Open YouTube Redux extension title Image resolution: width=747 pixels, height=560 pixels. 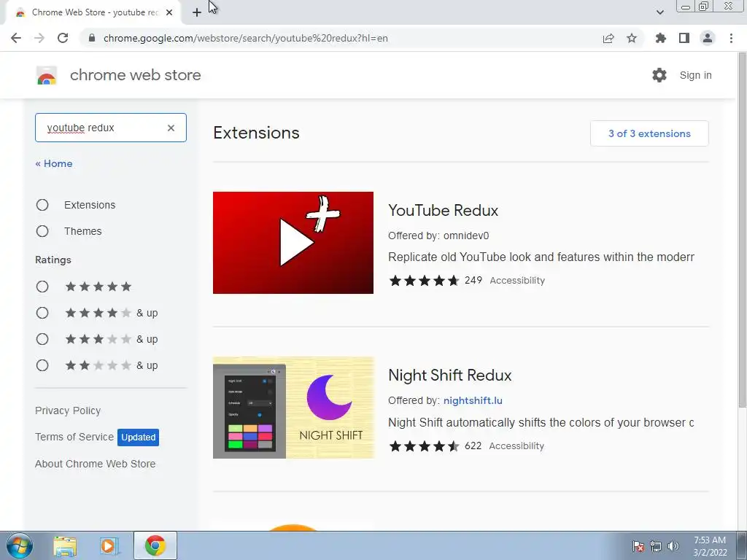[443, 211]
